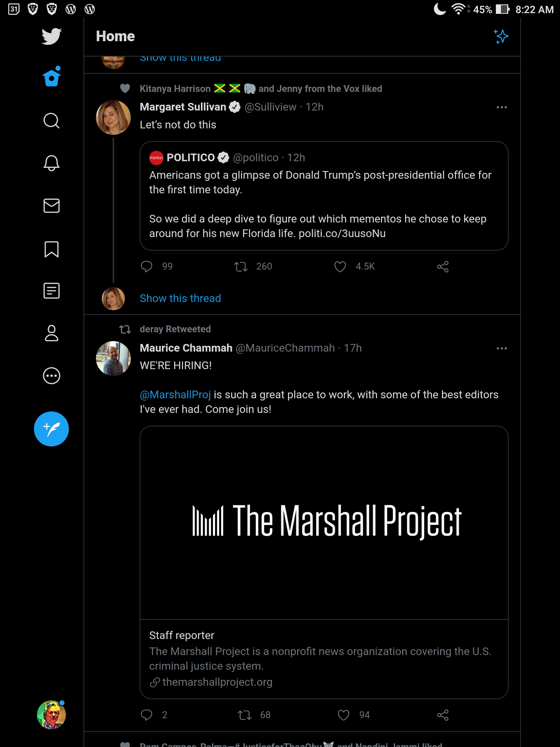Switch timeline with the sparkle icon
The image size is (560, 747).
point(501,36)
